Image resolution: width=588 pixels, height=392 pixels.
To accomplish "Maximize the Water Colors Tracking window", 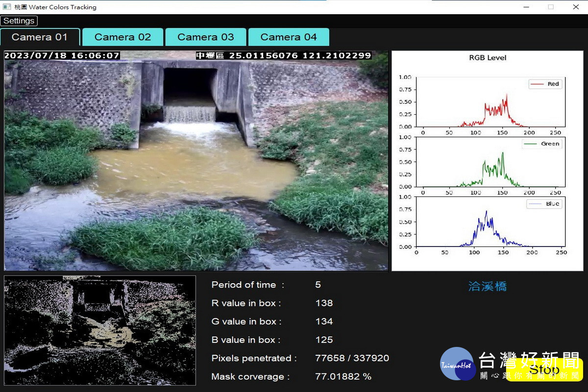I will [x=551, y=7].
